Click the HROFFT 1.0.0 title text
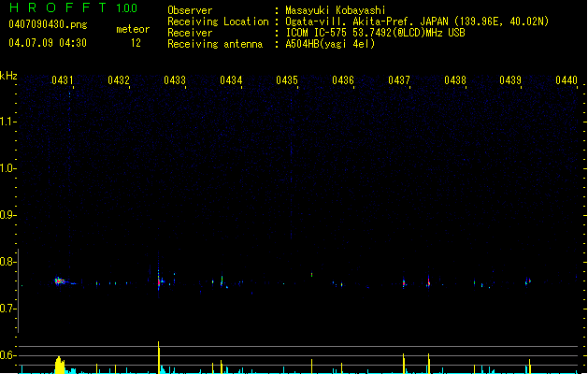The image size is (588, 374). pos(74,7)
